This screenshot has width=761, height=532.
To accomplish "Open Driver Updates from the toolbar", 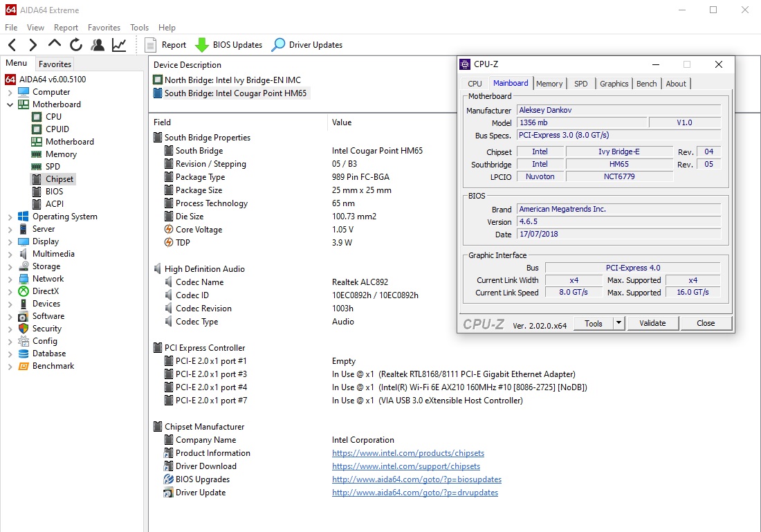I will (307, 45).
